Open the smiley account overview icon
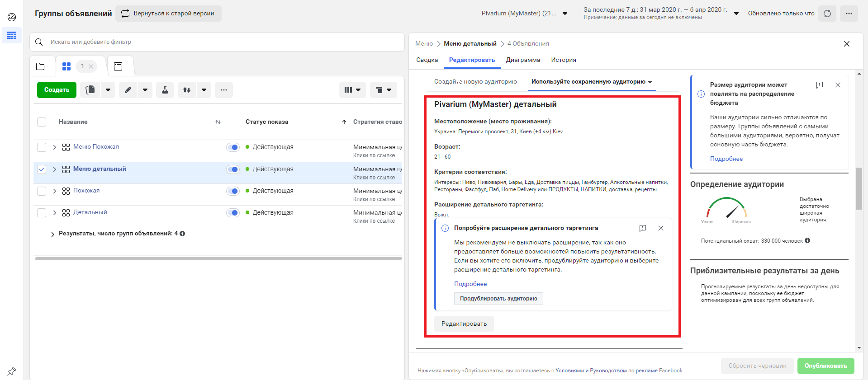868x380 pixels. click(x=12, y=17)
